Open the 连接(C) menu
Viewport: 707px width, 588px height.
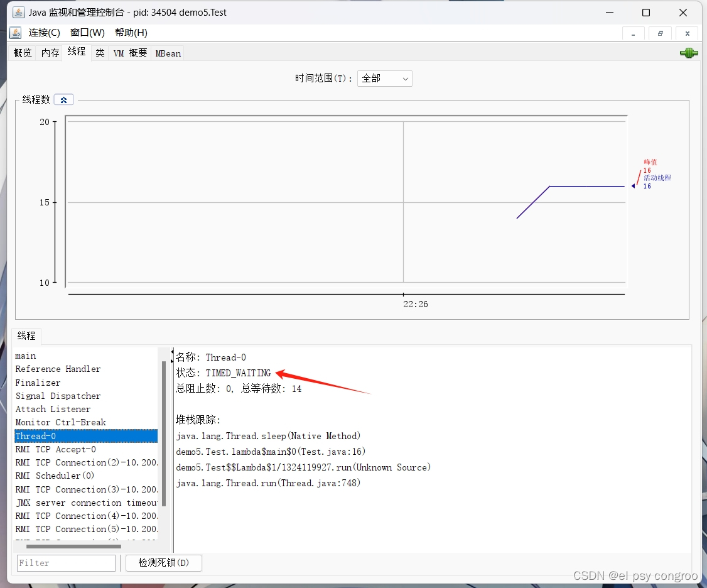(x=44, y=33)
